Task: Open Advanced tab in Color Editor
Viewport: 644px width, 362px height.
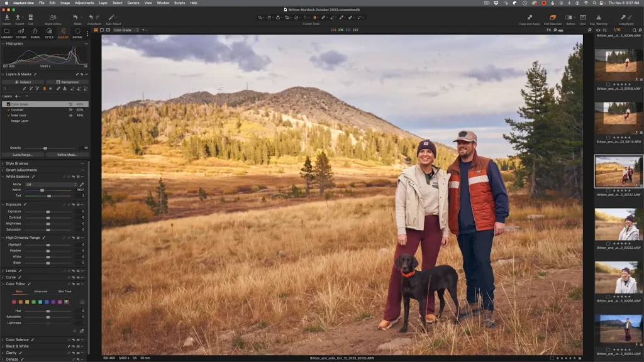Action: pos(40,292)
